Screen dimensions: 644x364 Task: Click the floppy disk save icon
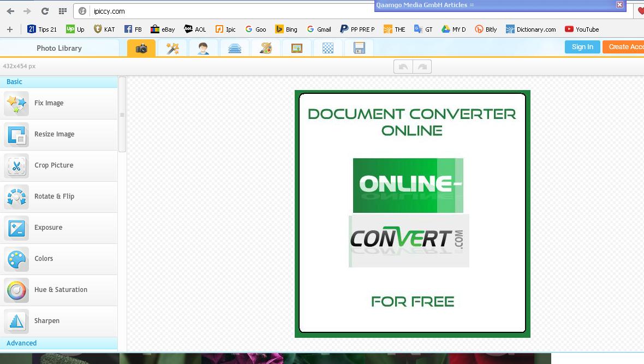click(359, 49)
